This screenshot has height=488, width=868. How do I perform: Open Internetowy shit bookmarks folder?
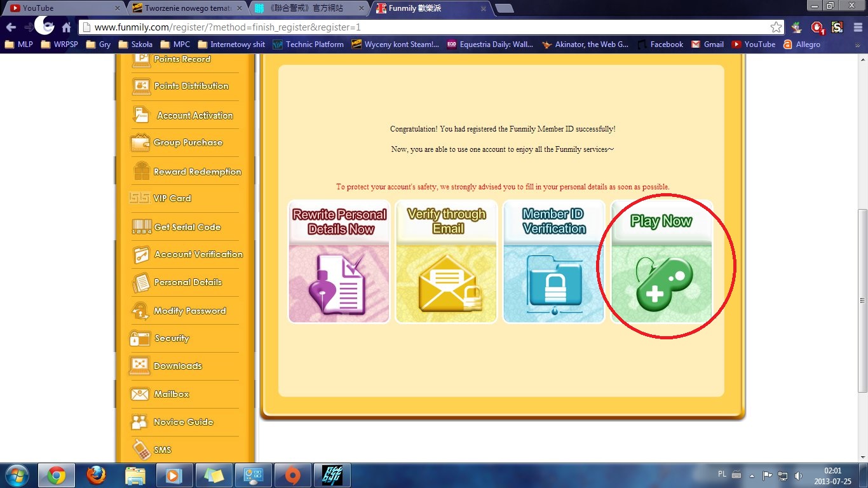click(231, 44)
